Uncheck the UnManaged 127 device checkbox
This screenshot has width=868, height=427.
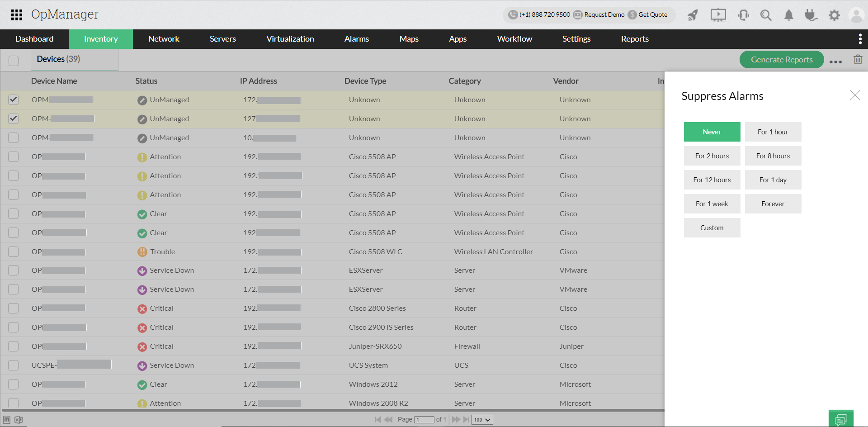14,119
